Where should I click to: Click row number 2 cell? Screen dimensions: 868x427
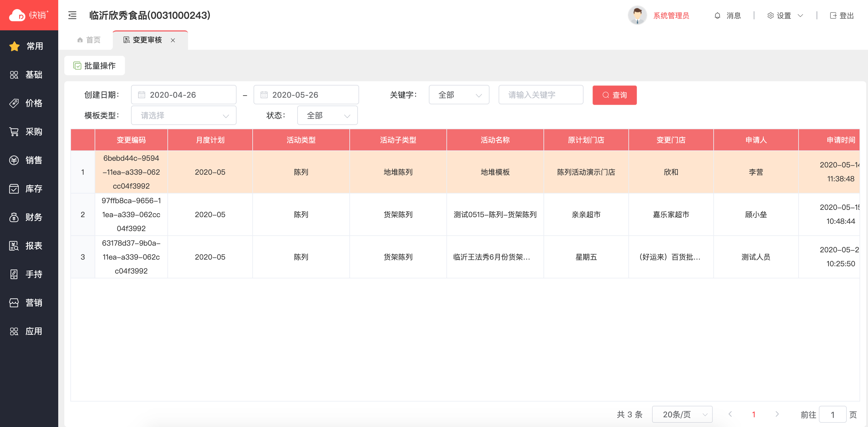(82, 214)
